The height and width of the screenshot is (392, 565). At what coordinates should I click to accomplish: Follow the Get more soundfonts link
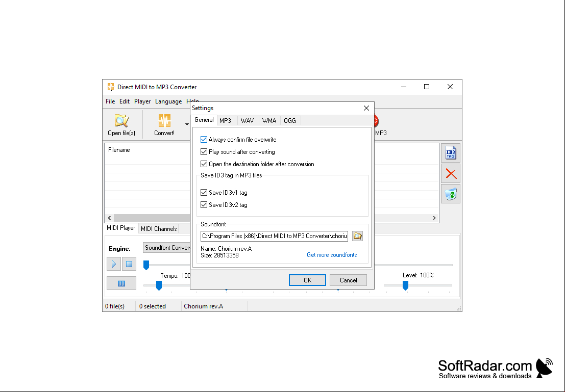click(x=332, y=255)
